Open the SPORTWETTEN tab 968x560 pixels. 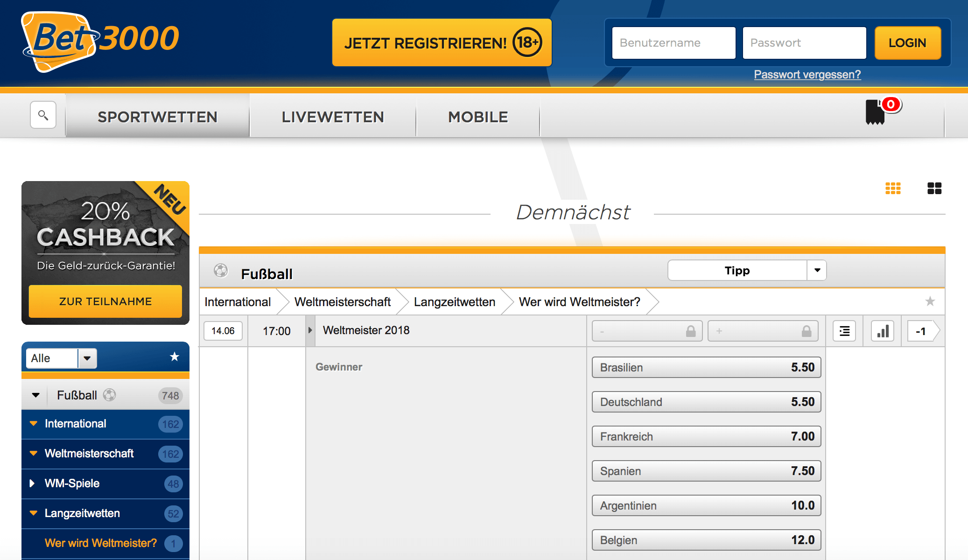pos(157,117)
